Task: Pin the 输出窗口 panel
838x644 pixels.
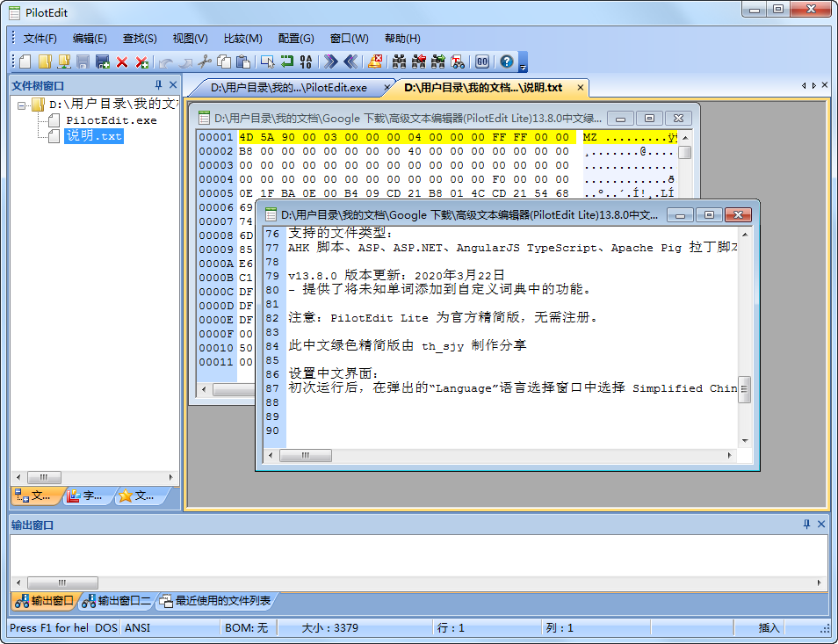Action: (x=806, y=525)
